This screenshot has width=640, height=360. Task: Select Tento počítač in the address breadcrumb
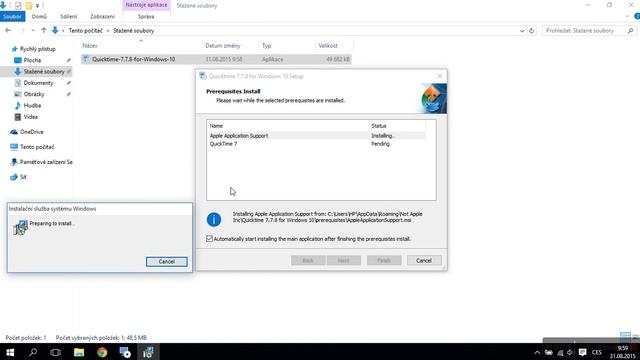pos(86,31)
